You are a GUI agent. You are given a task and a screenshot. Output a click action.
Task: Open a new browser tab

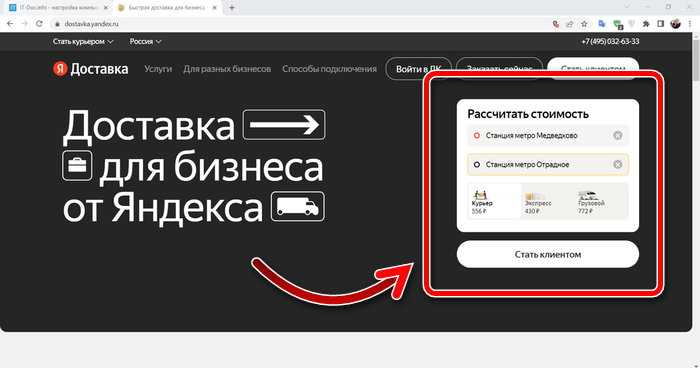coord(232,8)
